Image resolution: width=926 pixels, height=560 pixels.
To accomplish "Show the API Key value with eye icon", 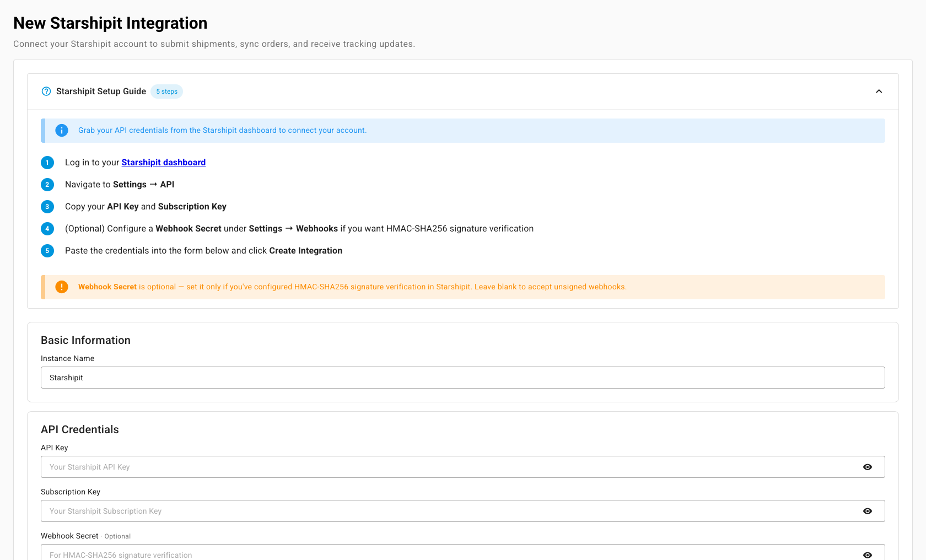I will (x=868, y=467).
